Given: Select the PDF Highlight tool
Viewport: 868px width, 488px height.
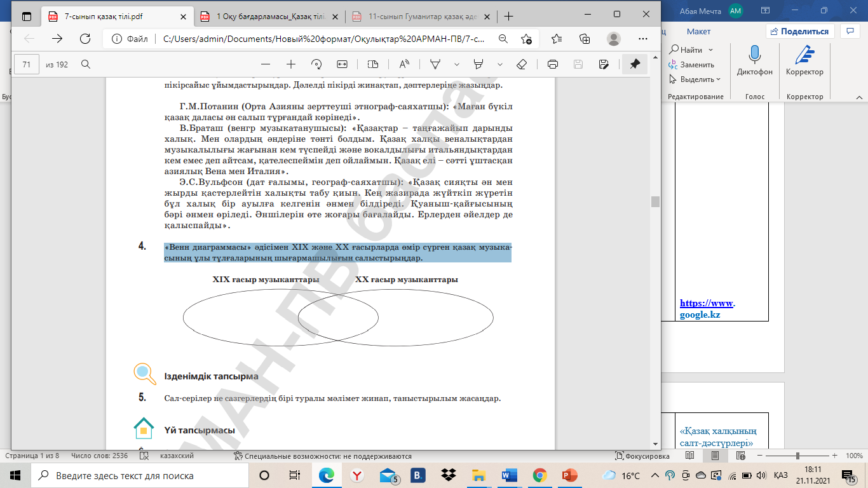Looking at the screenshot, I should click(479, 64).
